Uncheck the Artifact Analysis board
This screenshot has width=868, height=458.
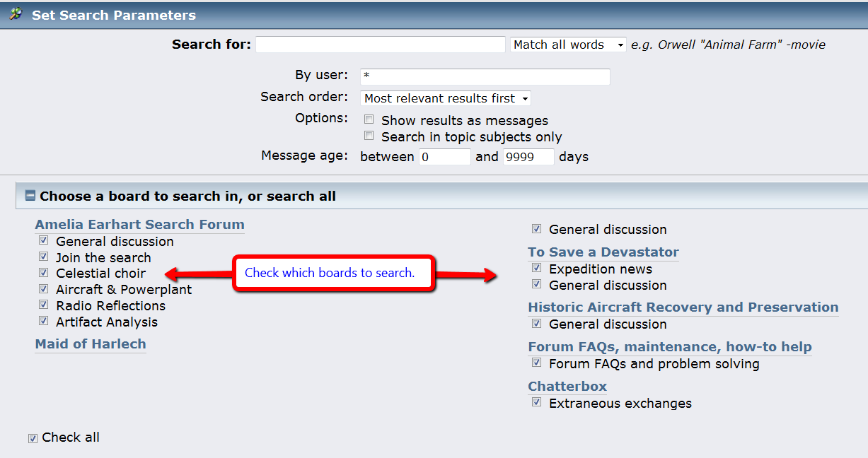[44, 322]
